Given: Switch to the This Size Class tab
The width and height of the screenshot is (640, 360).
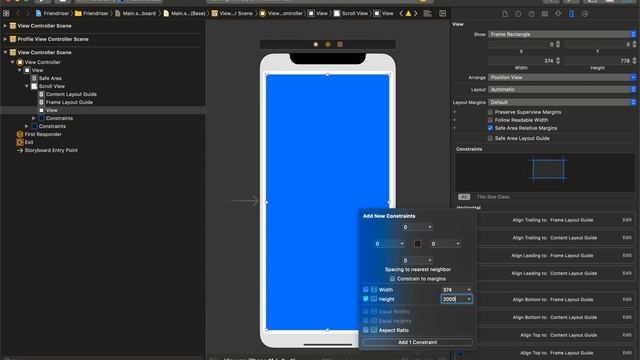Looking at the screenshot, I should (493, 197).
